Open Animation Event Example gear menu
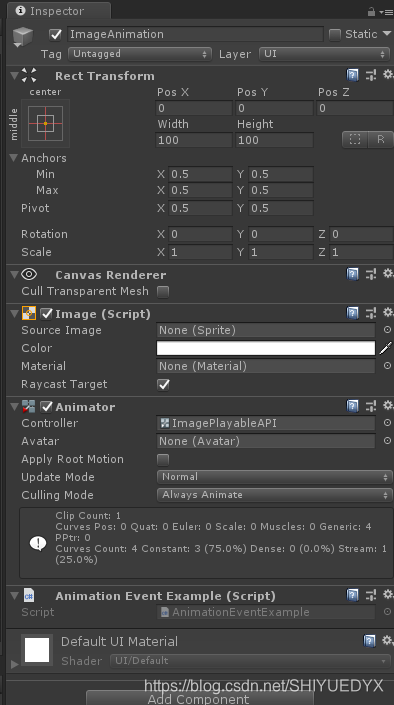Viewport: 394px width, 705px height. point(388,594)
